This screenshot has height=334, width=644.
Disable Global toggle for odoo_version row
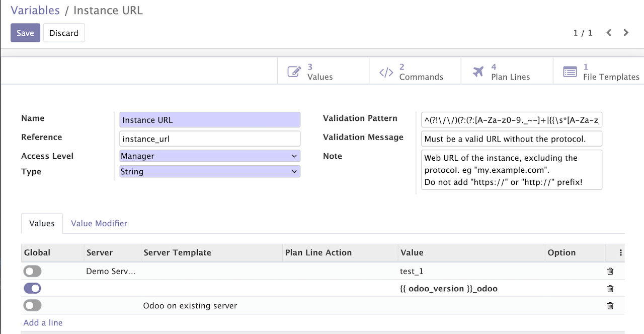pos(32,289)
